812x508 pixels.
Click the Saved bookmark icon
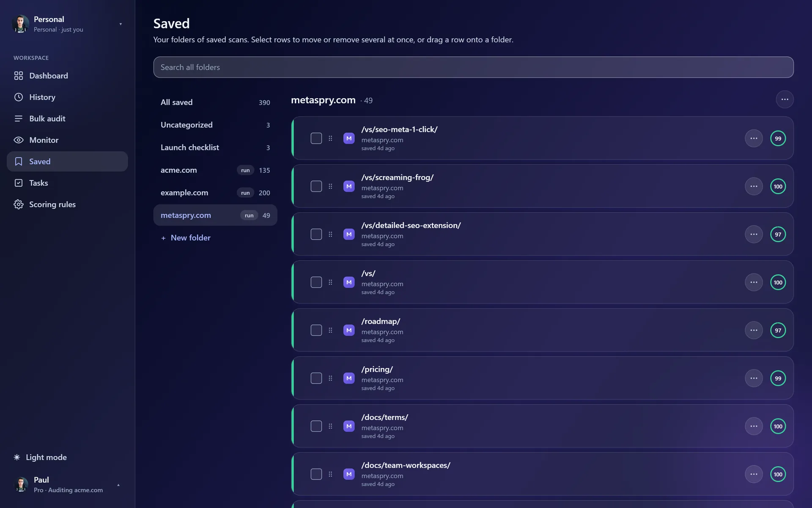[x=19, y=161]
